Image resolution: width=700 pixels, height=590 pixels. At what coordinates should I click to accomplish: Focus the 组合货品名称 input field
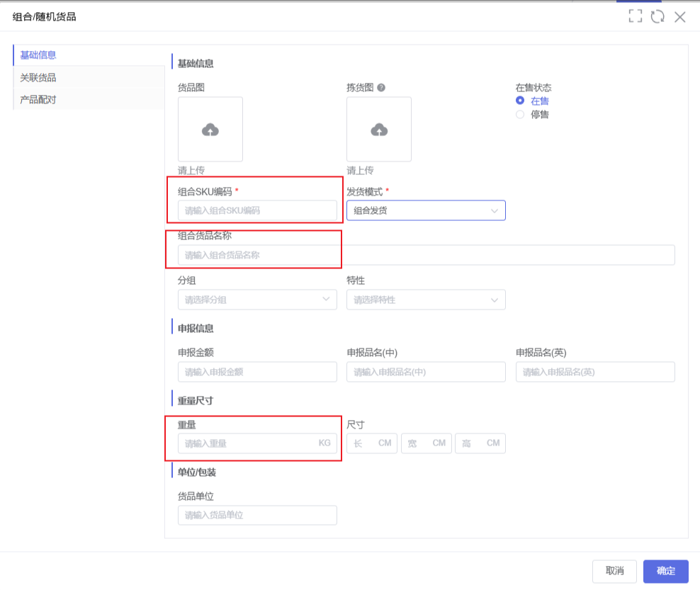point(427,255)
